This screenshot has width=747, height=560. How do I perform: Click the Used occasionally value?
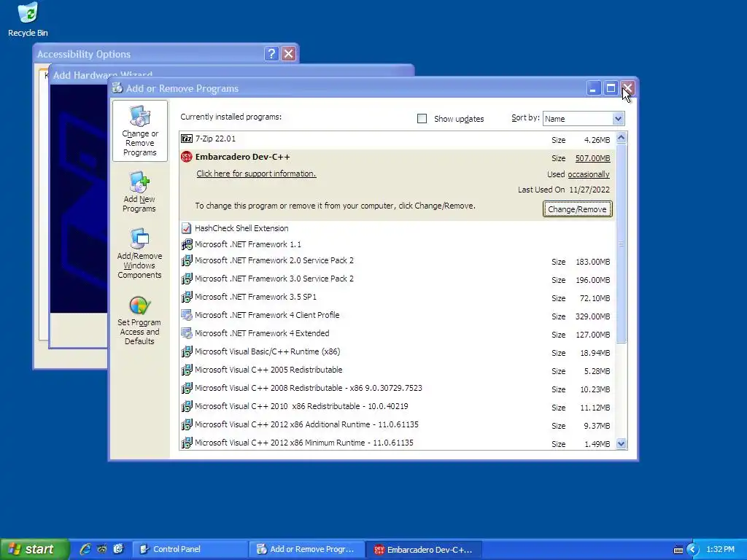(589, 174)
